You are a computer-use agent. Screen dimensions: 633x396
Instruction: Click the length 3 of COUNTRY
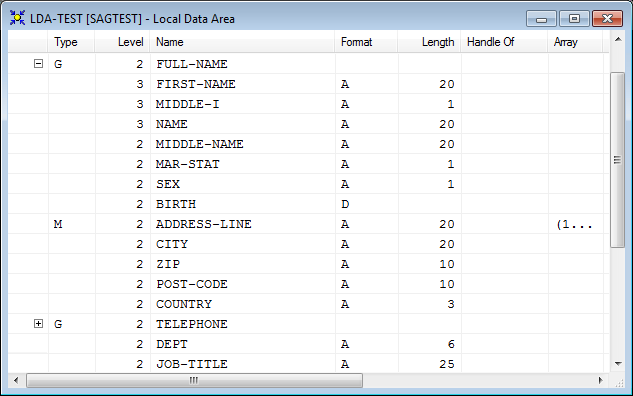[451, 304]
